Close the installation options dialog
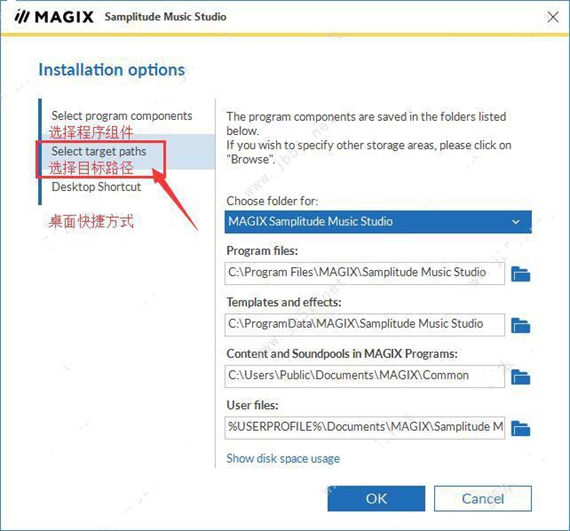 (553, 17)
